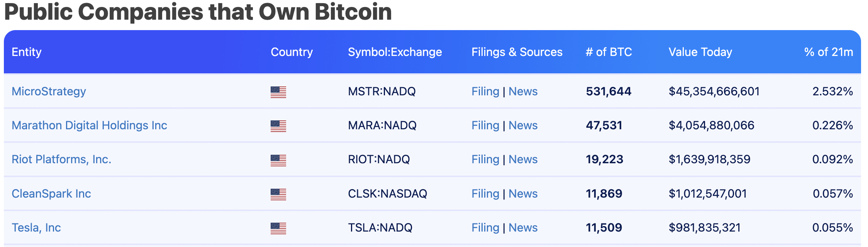Click the US flag in CleanSpark row
This screenshot has width=868, height=247.
278,195
